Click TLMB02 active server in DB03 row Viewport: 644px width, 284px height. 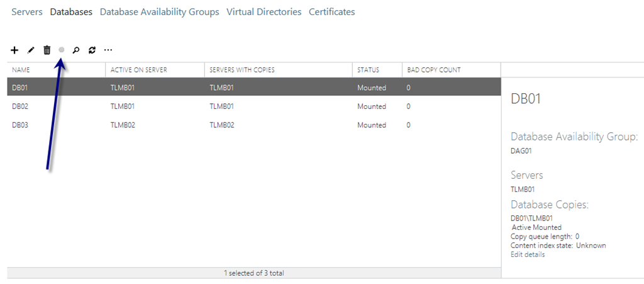123,125
